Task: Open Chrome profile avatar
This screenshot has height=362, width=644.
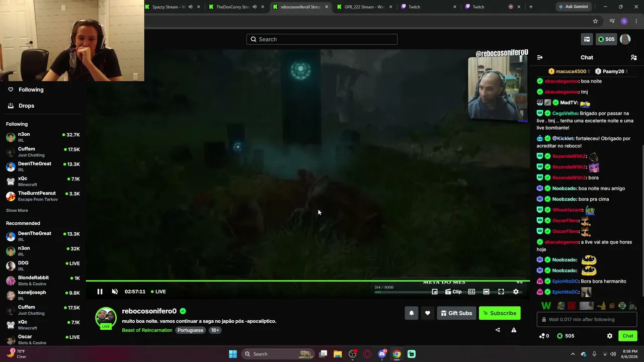Action: point(624,21)
